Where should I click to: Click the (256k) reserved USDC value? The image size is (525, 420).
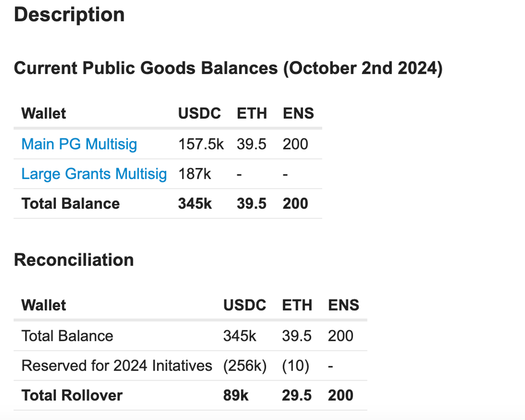point(245,366)
